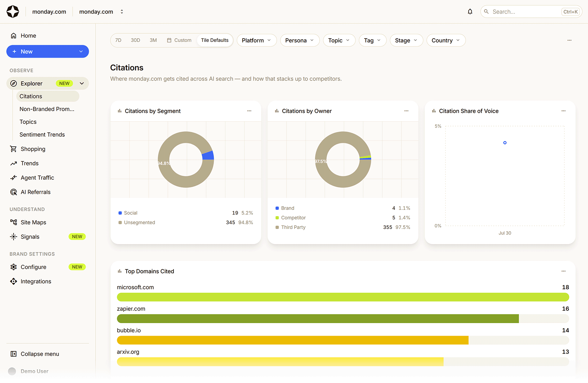
Task: Click the chart icon beside Top Domains Cited
Action: pos(119,271)
